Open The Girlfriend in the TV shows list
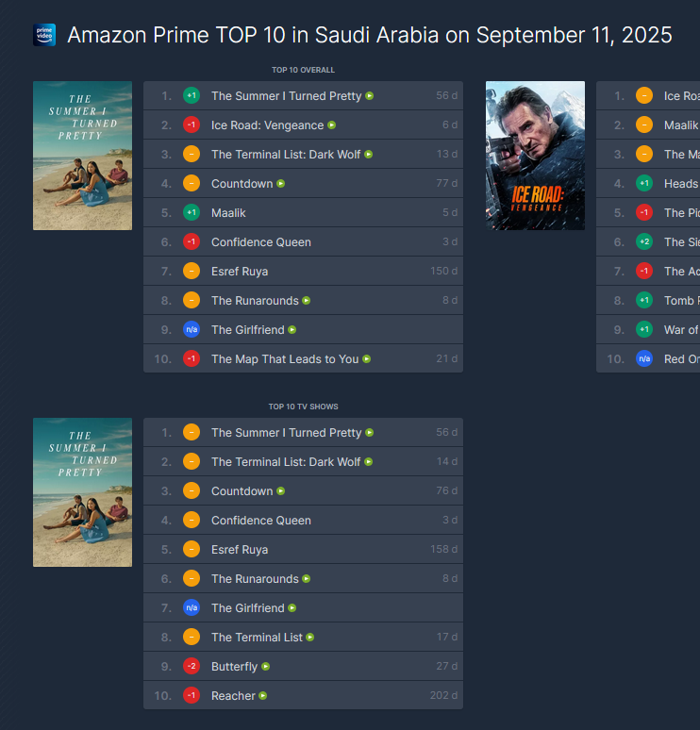This screenshot has height=730, width=700. click(x=247, y=608)
